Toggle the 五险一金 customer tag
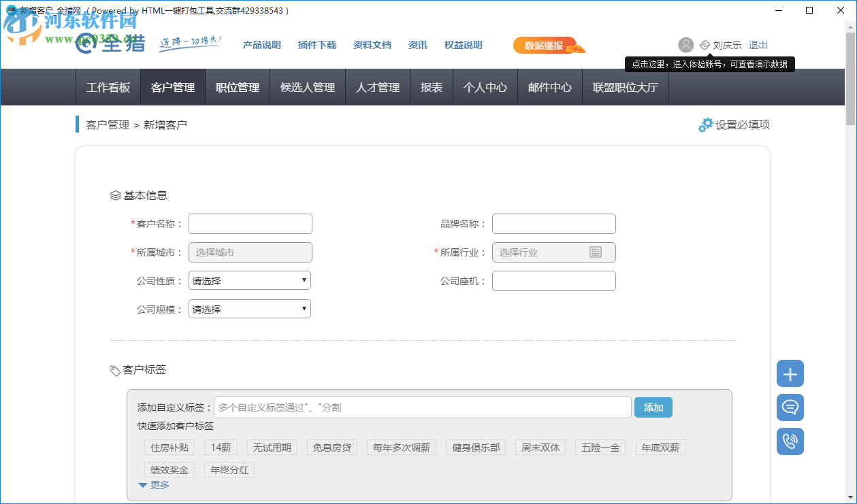 [600, 447]
